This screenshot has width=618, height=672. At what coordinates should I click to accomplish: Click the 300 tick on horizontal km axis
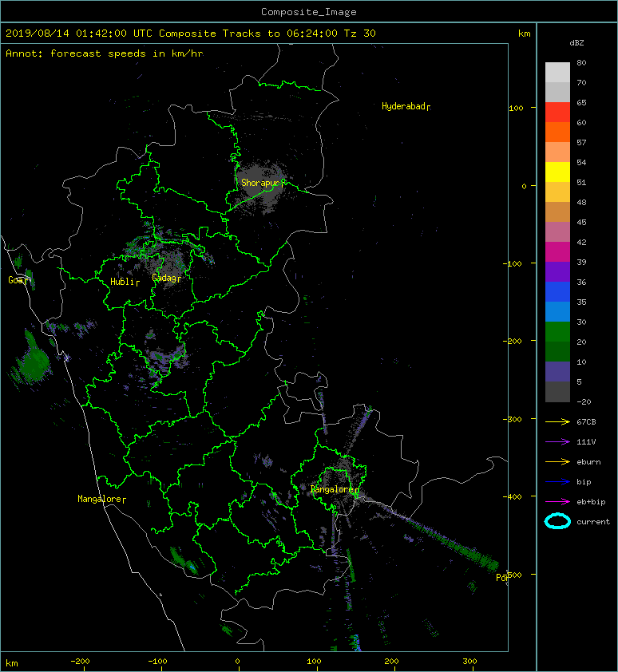pyautogui.click(x=469, y=662)
